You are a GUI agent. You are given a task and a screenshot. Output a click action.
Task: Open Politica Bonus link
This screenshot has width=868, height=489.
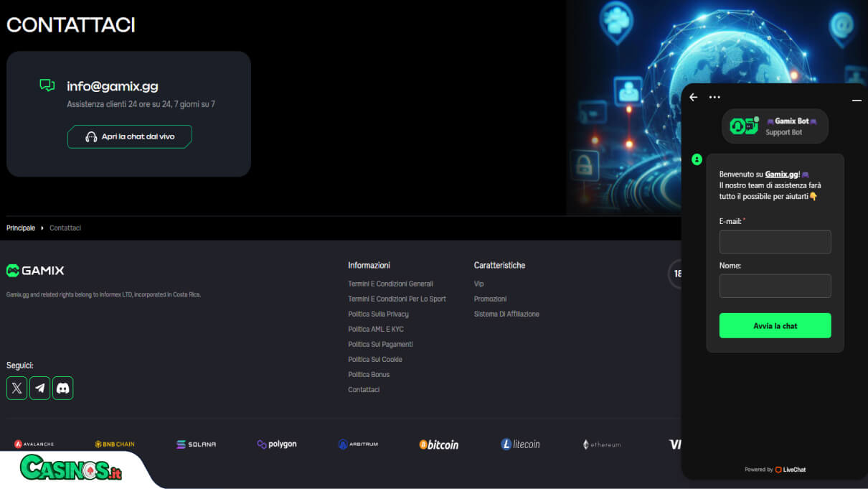click(x=369, y=374)
